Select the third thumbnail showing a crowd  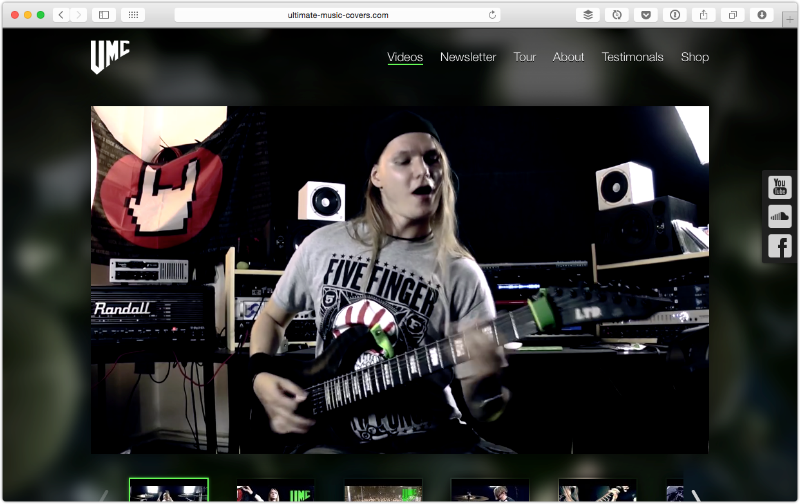point(383,490)
